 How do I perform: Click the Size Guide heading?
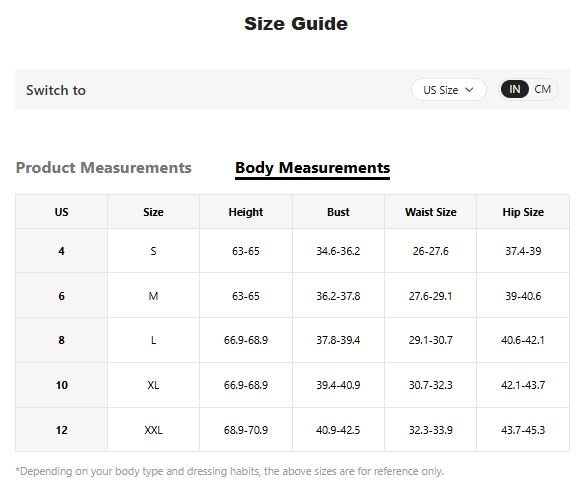[x=296, y=24]
